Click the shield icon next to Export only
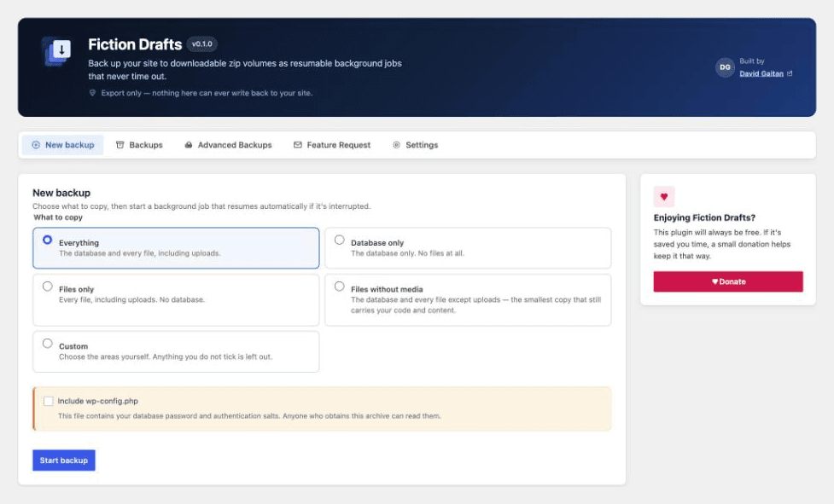 click(92, 93)
